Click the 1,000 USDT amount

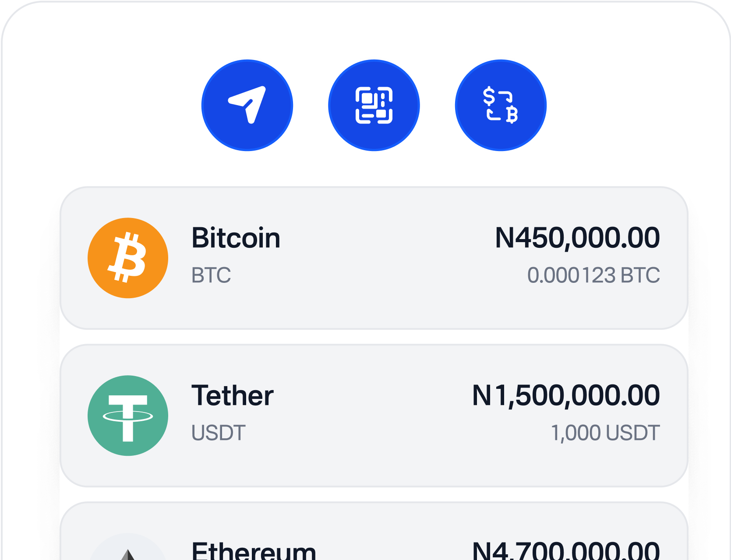point(605,433)
